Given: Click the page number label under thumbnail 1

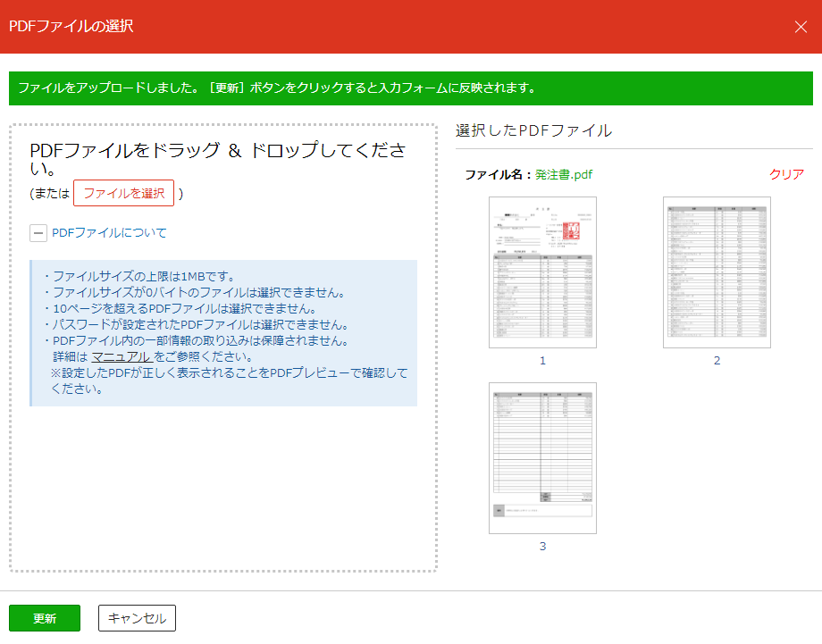Looking at the screenshot, I should [x=541, y=360].
